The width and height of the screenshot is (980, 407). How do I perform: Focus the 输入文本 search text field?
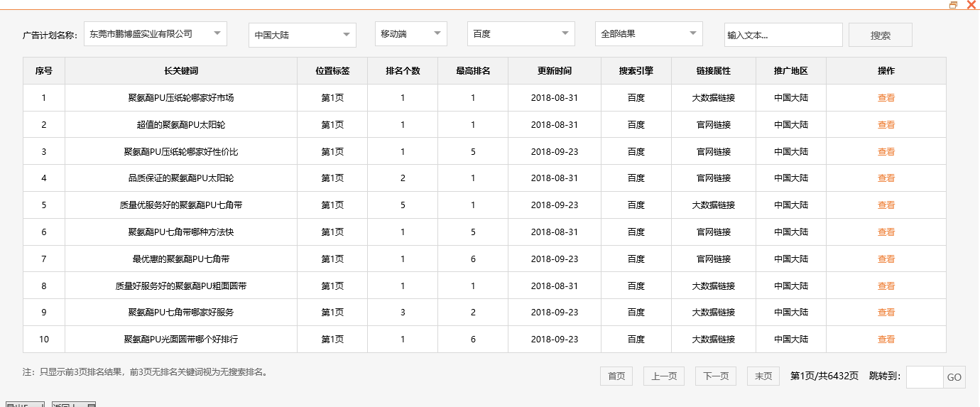(x=783, y=35)
